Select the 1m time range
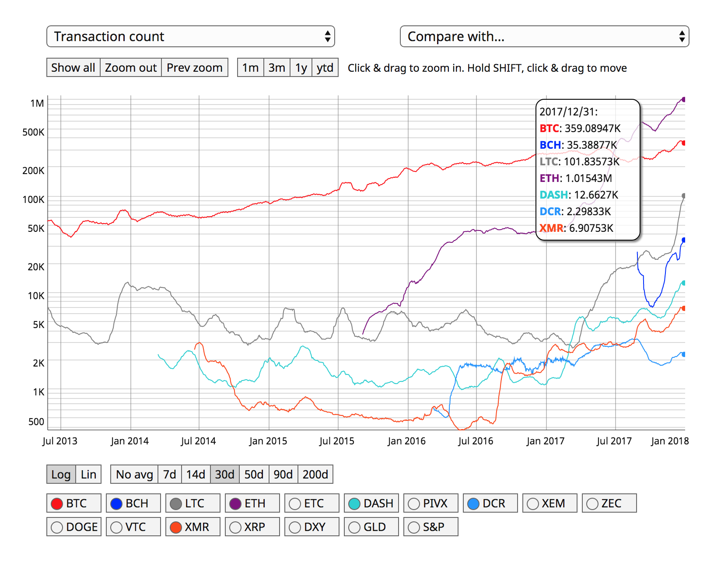The image size is (728, 573). coord(250,67)
